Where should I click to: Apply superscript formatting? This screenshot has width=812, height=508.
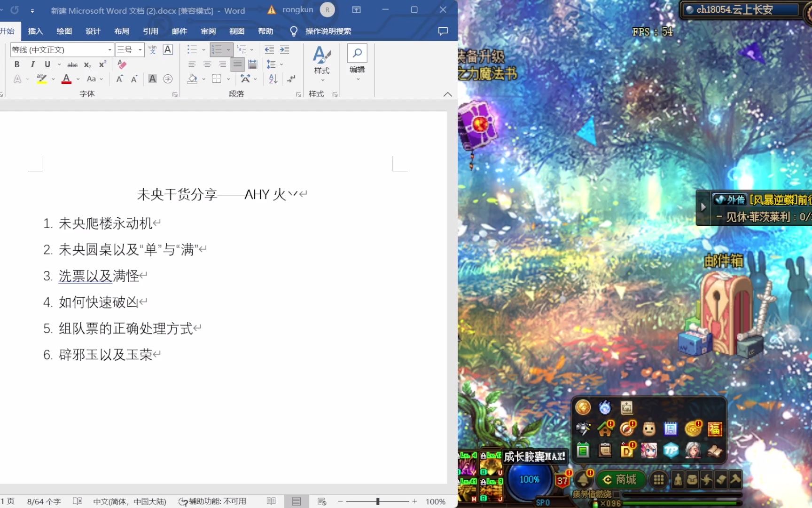[x=102, y=64]
